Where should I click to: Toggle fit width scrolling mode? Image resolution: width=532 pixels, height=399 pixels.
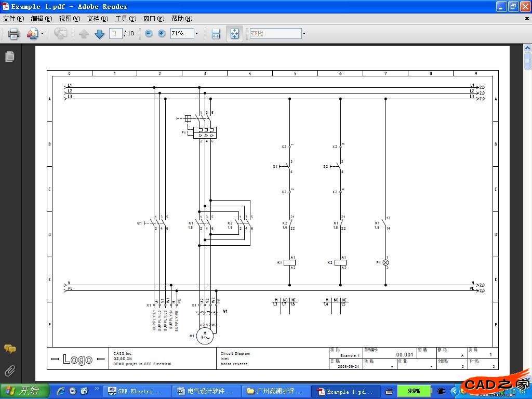tap(216, 34)
